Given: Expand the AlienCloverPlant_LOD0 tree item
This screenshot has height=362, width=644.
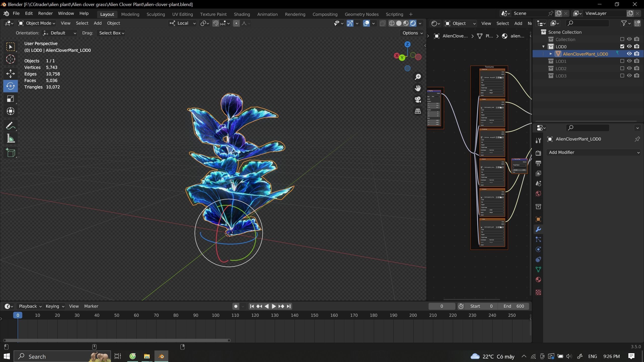Looking at the screenshot, I should [x=551, y=54].
